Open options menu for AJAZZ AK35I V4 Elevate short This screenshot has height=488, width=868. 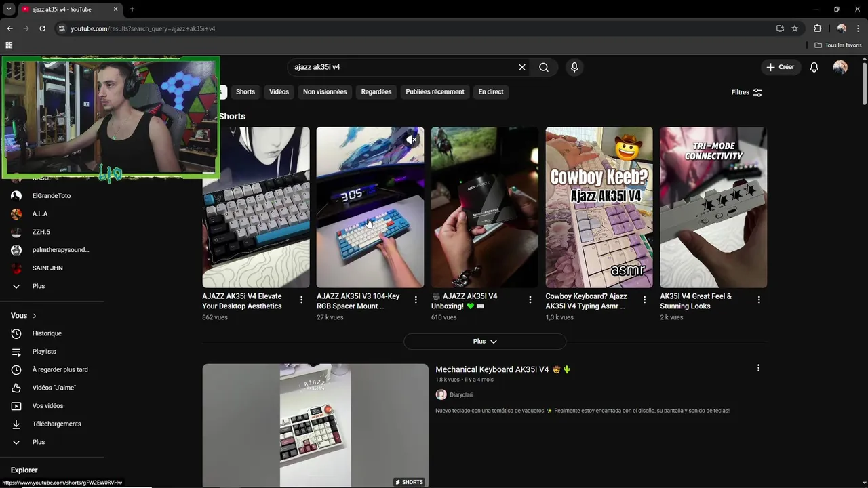[x=302, y=300]
